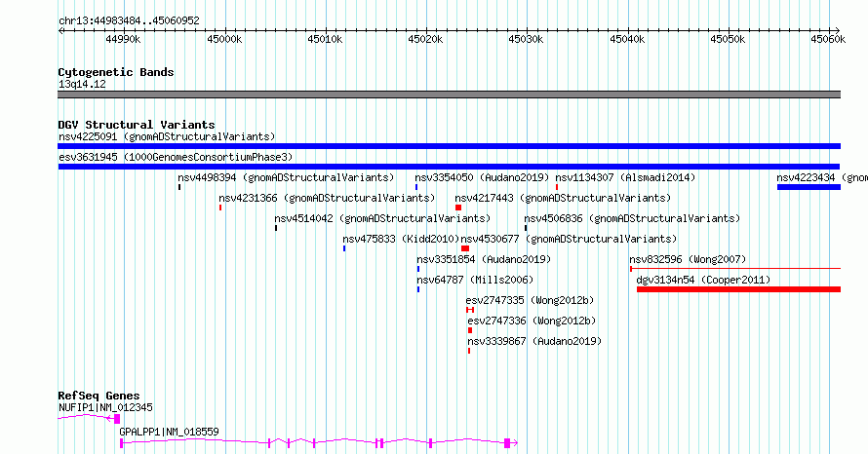This screenshot has width=868, height=454.
Task: Select the blue bar under nsv4223434
Action: pyautogui.click(x=809, y=187)
